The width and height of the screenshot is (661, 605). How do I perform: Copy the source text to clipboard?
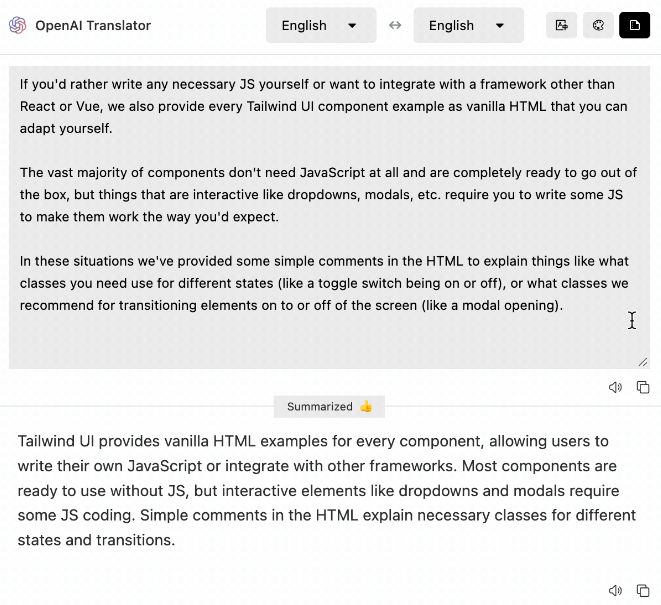(x=643, y=387)
